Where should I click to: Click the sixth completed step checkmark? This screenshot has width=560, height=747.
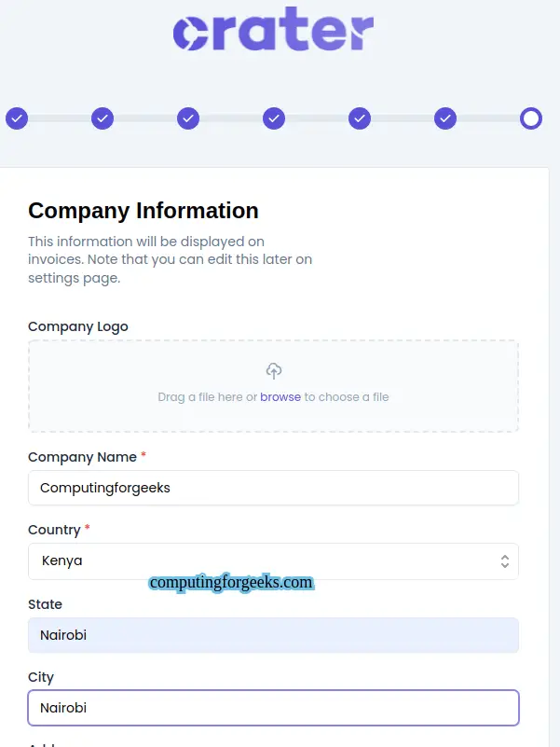(x=445, y=118)
